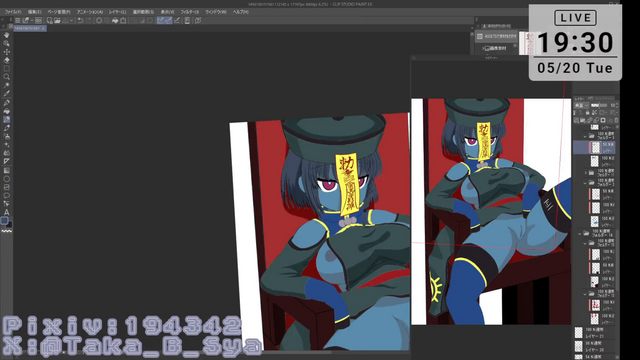Image resolution: width=640 pixels, height=360 pixels.
Task: Select the Balloon tool
Action: pos(7,196)
